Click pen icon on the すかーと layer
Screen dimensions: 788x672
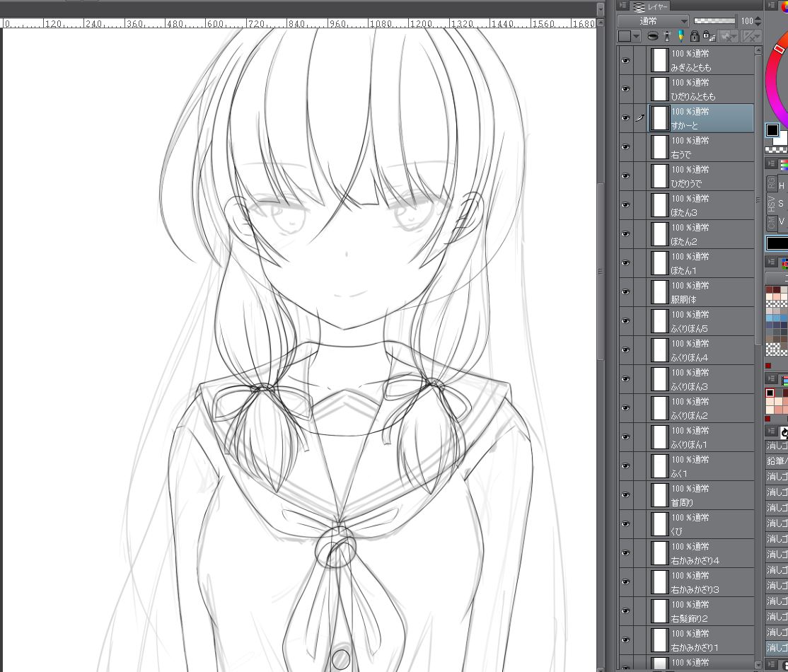tap(639, 118)
